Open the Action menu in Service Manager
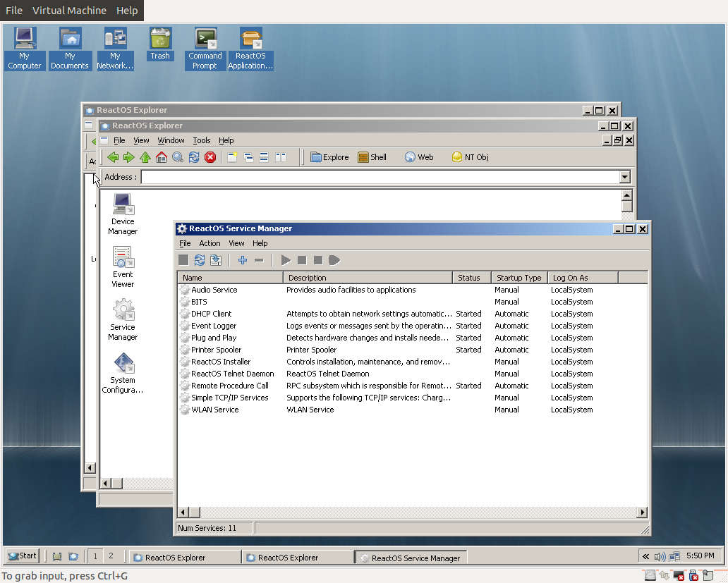Screen dimensions: 728x583 [210, 243]
